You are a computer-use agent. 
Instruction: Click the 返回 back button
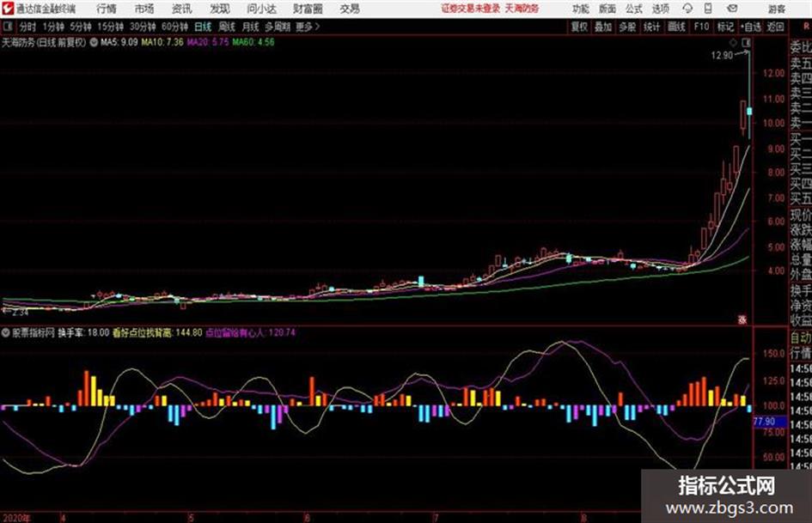coord(775,27)
